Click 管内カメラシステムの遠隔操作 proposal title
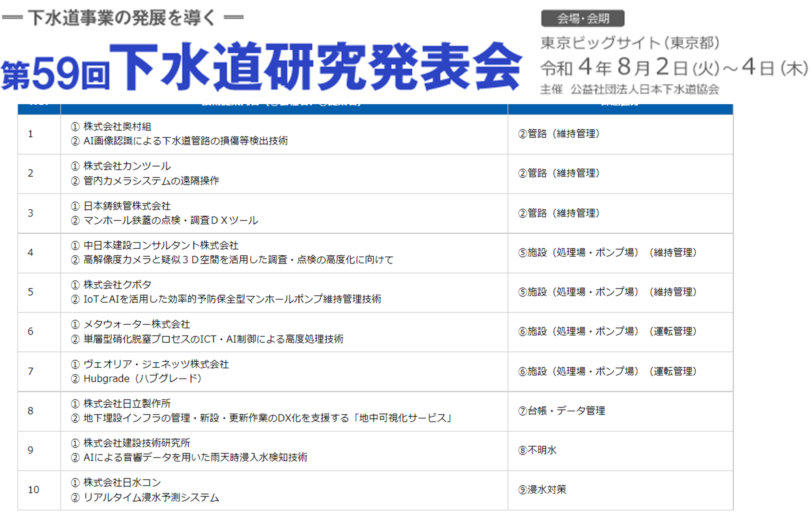 tap(151, 181)
